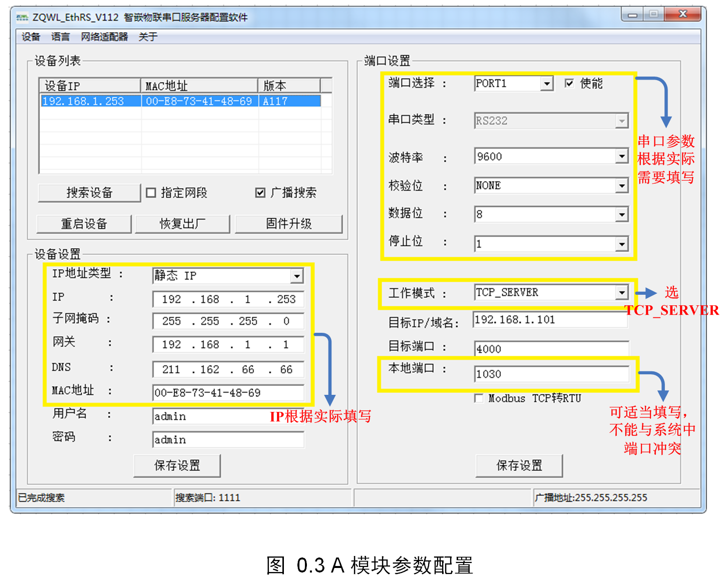
Task: Click the 搜索设备 button
Action: 89,193
